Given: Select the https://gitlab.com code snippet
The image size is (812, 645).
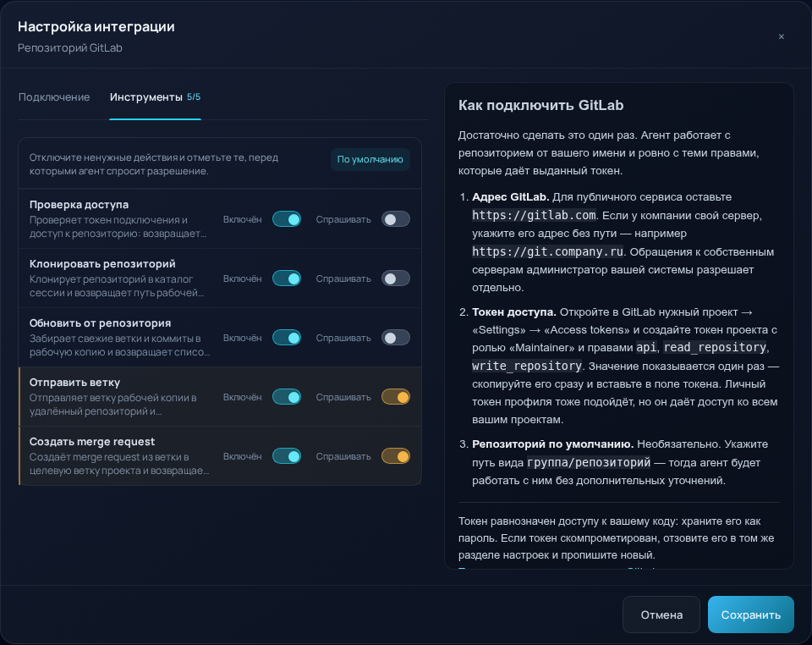Looking at the screenshot, I should [534, 215].
